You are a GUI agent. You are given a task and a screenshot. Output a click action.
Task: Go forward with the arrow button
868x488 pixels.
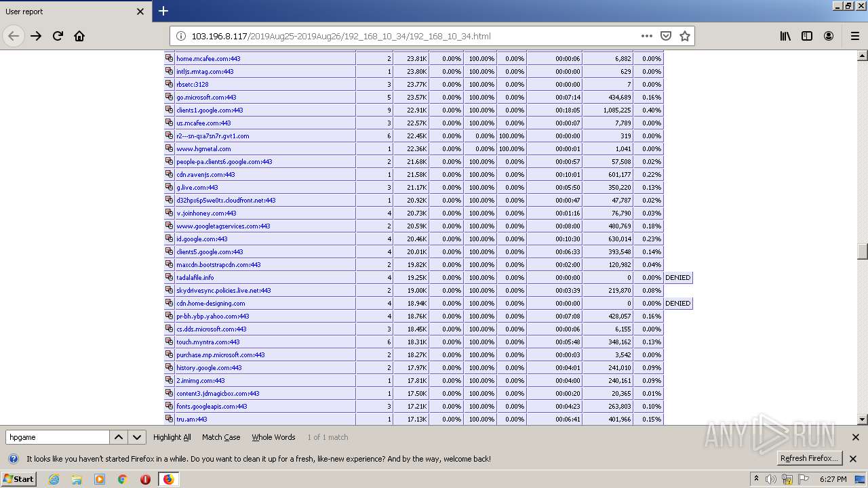[36, 36]
